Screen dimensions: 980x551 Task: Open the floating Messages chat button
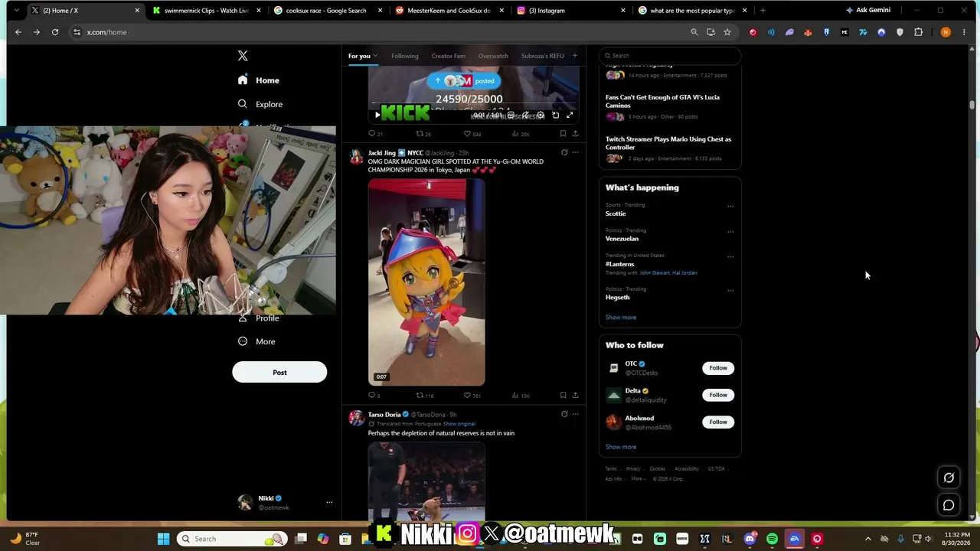point(949,505)
